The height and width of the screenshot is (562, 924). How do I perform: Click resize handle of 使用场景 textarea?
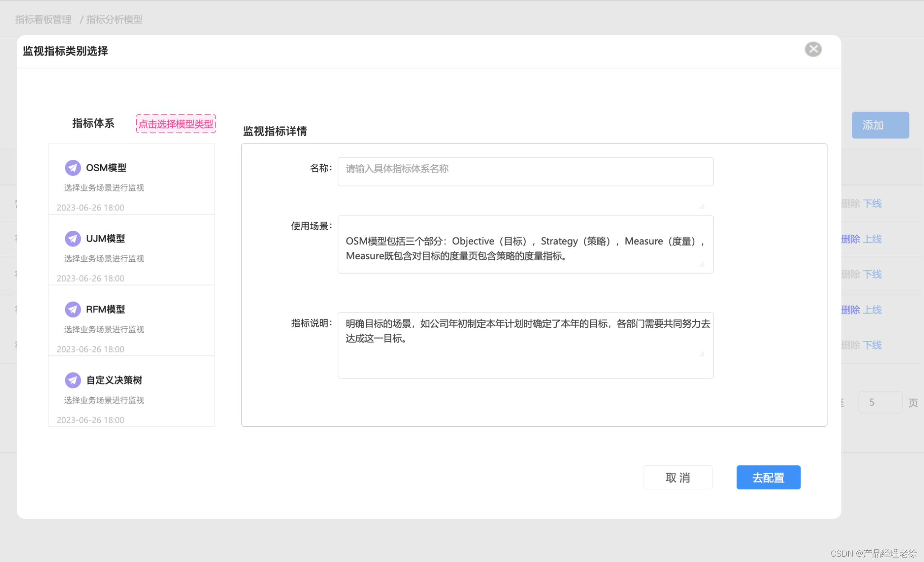tap(702, 265)
